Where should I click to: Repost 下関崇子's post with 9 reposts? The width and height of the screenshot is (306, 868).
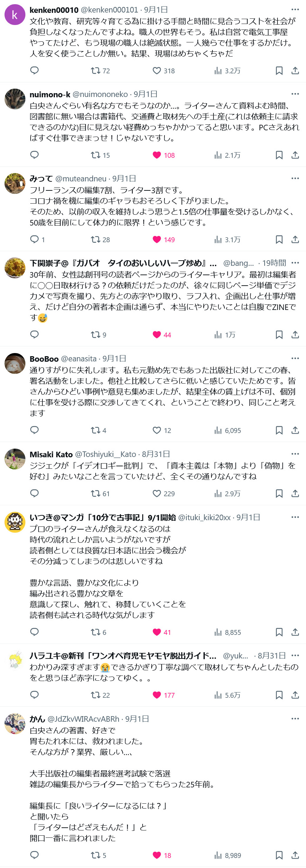click(96, 335)
